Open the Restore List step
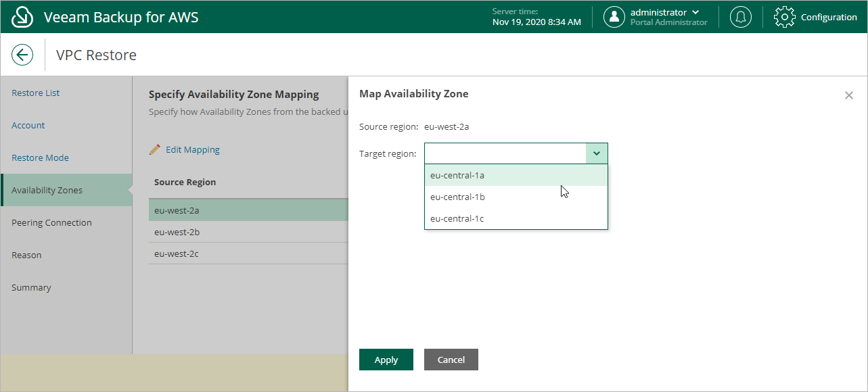Viewport: 868px width, 392px height. [36, 93]
